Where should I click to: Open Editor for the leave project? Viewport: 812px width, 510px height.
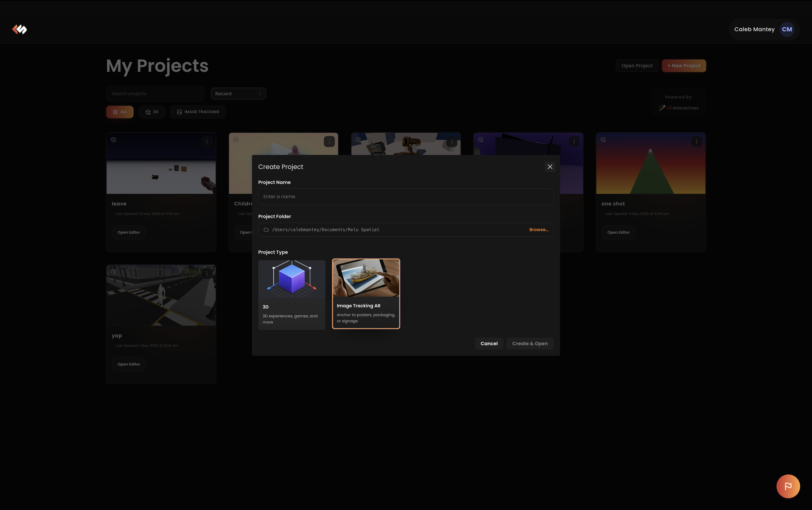click(129, 232)
